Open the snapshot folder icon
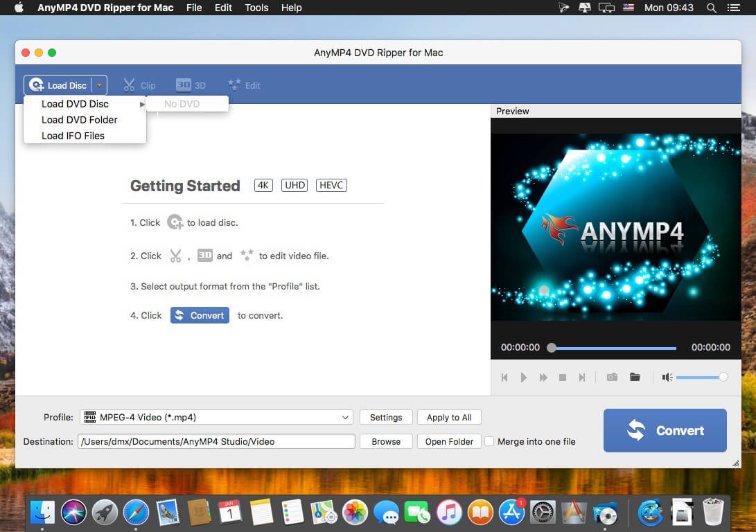Viewport: 756px width, 532px height. pyautogui.click(x=635, y=377)
